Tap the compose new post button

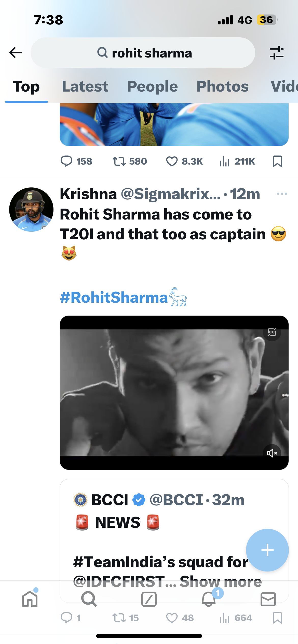(267, 550)
